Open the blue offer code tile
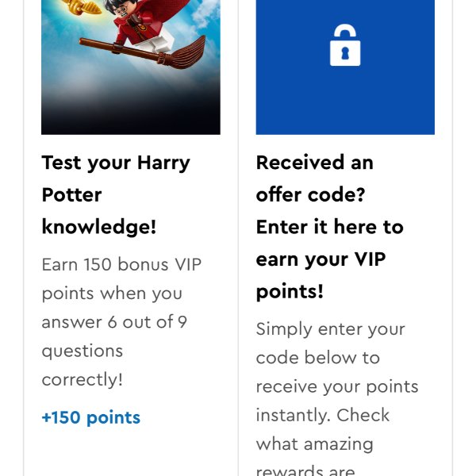 pos(345,67)
